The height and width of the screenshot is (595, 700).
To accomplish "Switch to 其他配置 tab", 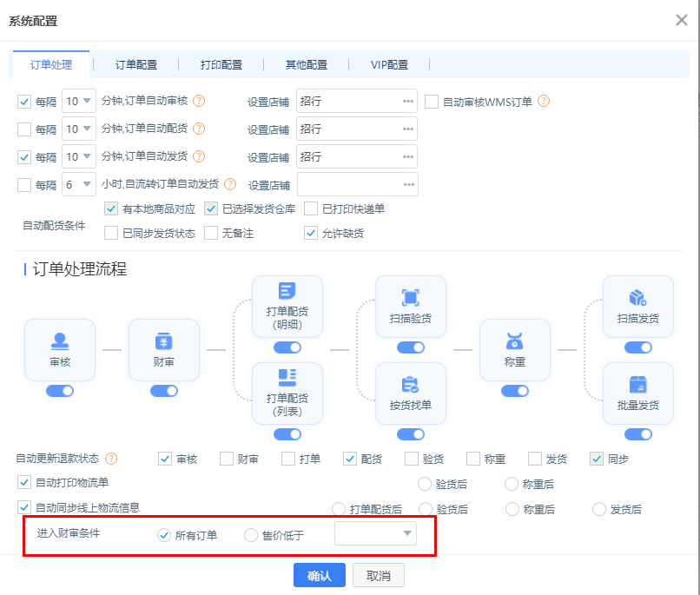I will click(307, 65).
